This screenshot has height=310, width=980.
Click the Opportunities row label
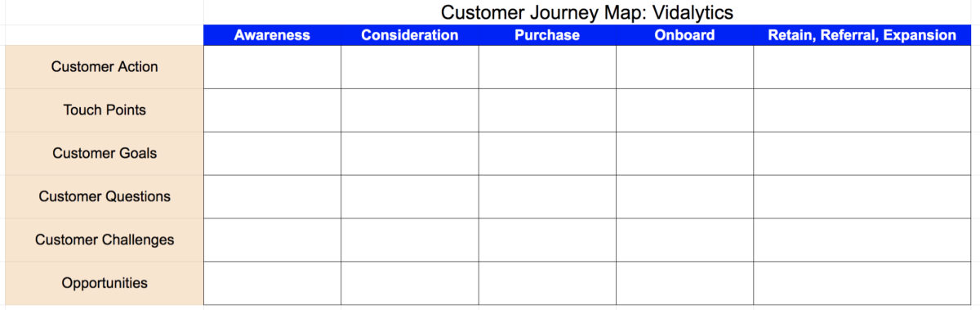pos(105,284)
